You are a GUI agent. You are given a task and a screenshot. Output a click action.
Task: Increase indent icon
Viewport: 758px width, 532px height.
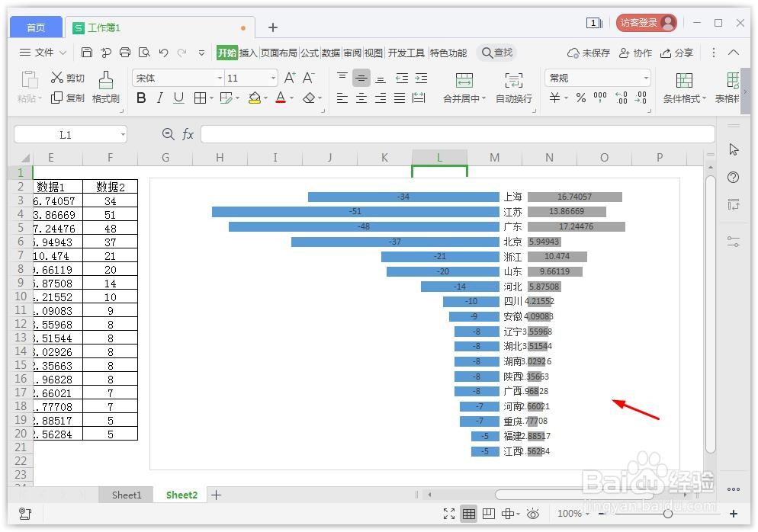click(421, 78)
